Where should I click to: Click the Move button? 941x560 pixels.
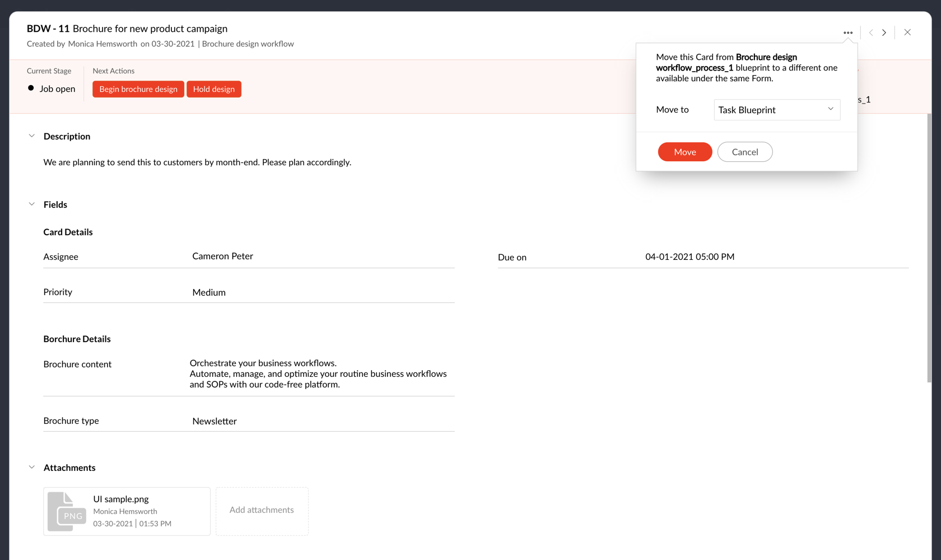pos(684,152)
